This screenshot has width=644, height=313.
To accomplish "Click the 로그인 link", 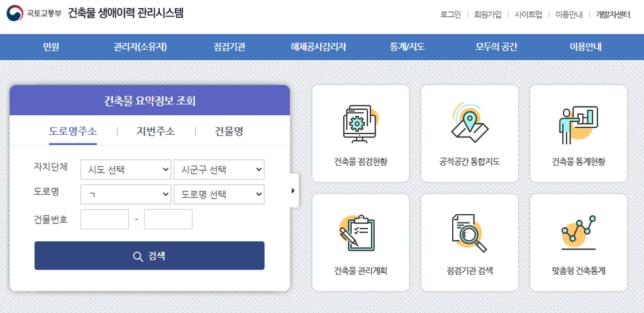I will pyautogui.click(x=450, y=14).
